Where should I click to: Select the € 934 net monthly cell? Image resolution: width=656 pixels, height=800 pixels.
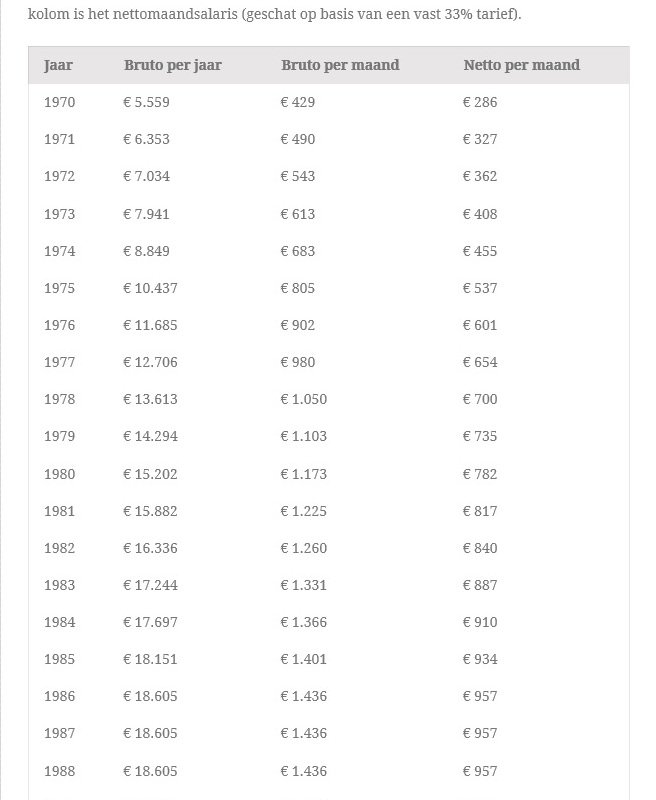click(x=480, y=659)
